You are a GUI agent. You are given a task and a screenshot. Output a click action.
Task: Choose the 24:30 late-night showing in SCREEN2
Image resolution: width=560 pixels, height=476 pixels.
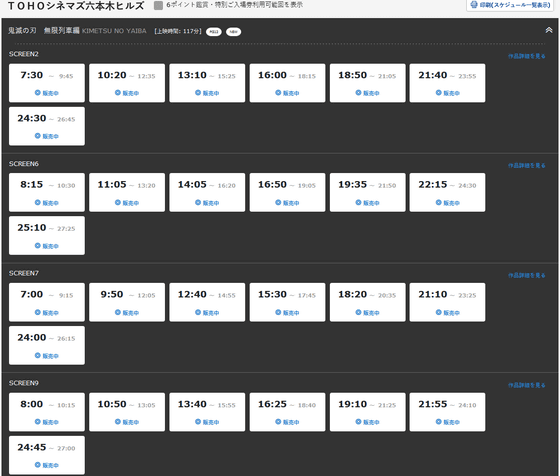[x=47, y=126]
